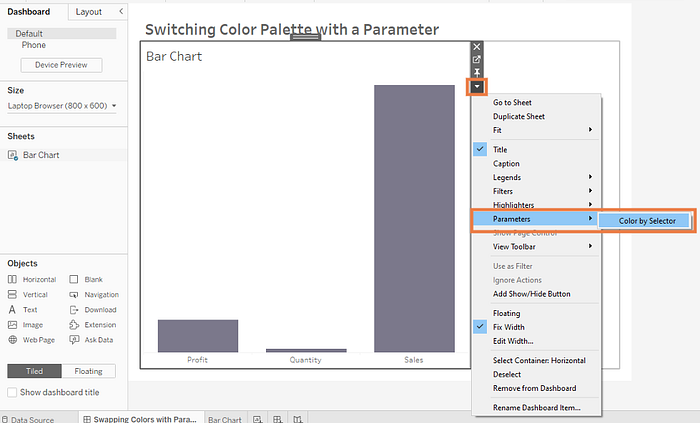The width and height of the screenshot is (700, 423).
Task: Select the Extension object
Action: point(92,325)
